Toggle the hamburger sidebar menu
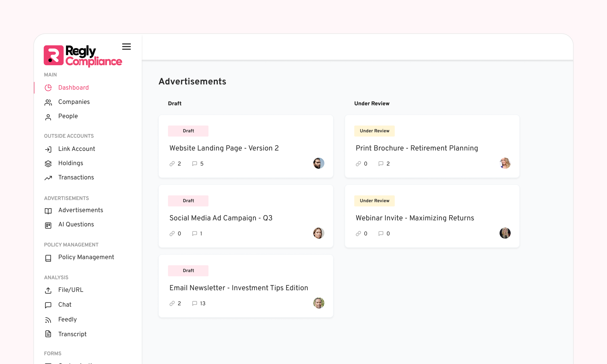This screenshot has width=607, height=364. 126,47
